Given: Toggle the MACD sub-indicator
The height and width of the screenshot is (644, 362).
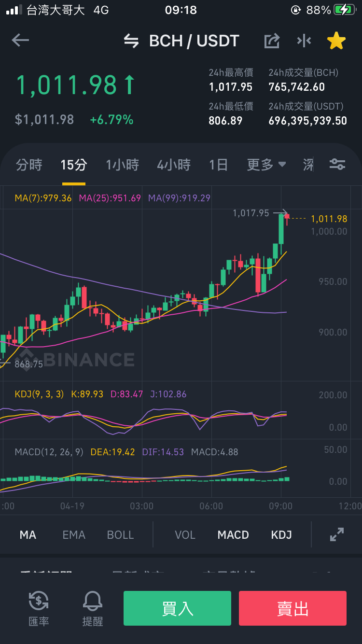Looking at the screenshot, I should click(233, 535).
